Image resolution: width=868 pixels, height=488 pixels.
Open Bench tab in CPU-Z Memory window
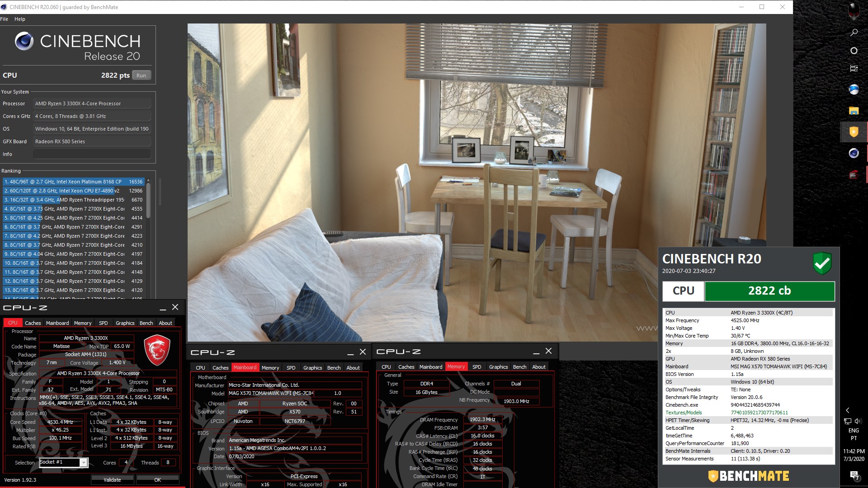point(520,367)
